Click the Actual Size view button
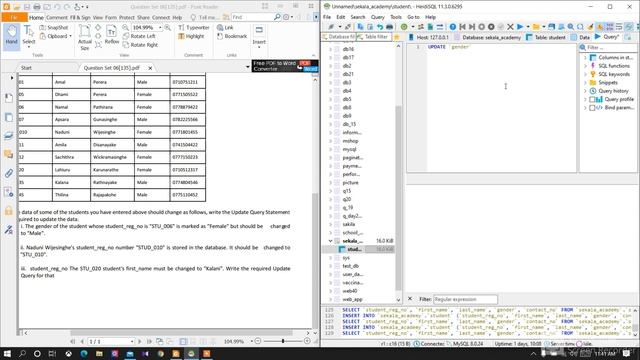This screenshot has width=640, height=360. click(84, 37)
